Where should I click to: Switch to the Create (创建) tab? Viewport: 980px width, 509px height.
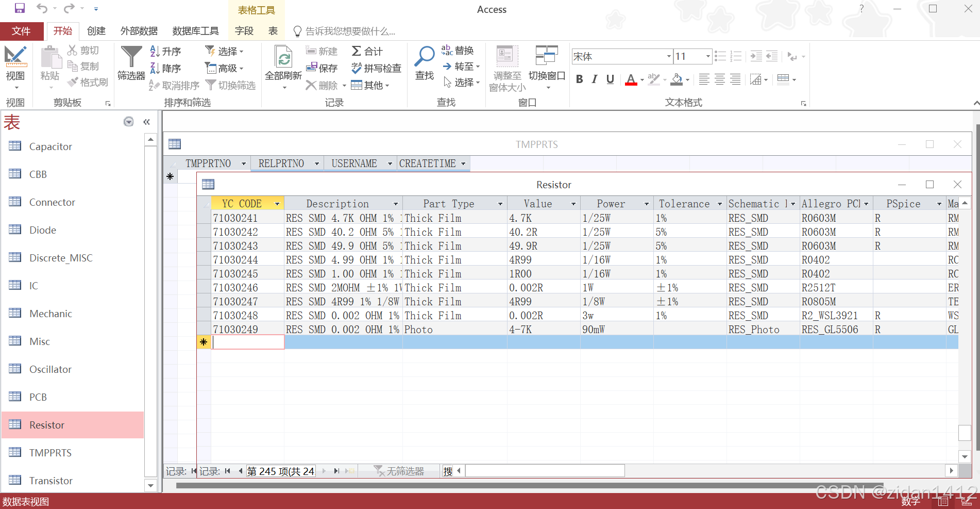click(x=96, y=31)
